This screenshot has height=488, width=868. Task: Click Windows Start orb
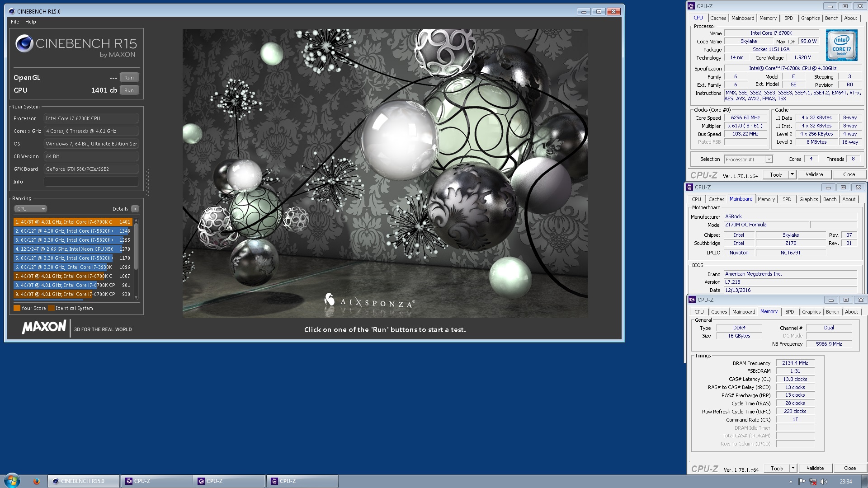coord(12,481)
